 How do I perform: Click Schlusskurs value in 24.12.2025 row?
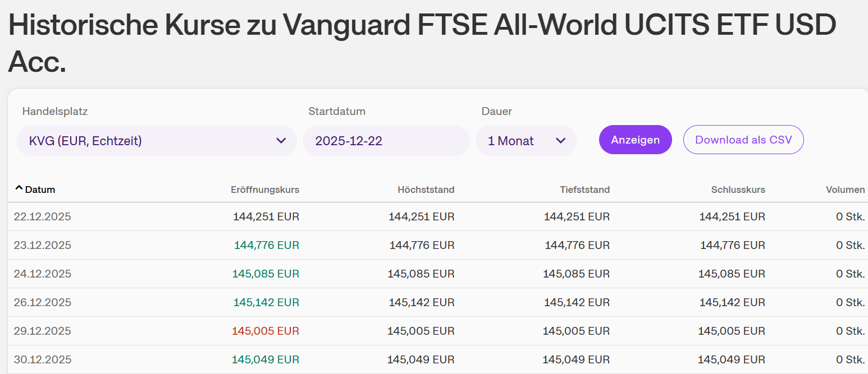click(732, 274)
